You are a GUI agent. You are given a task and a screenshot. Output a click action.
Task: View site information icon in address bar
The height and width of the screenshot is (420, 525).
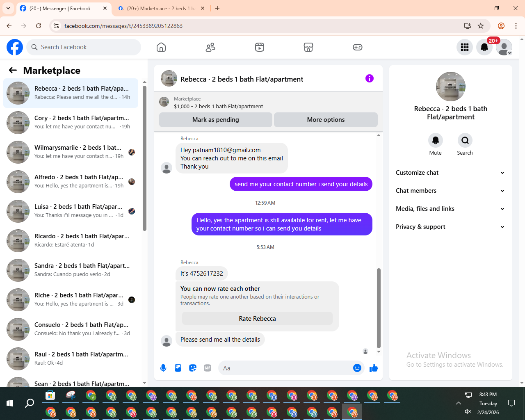tap(56, 26)
